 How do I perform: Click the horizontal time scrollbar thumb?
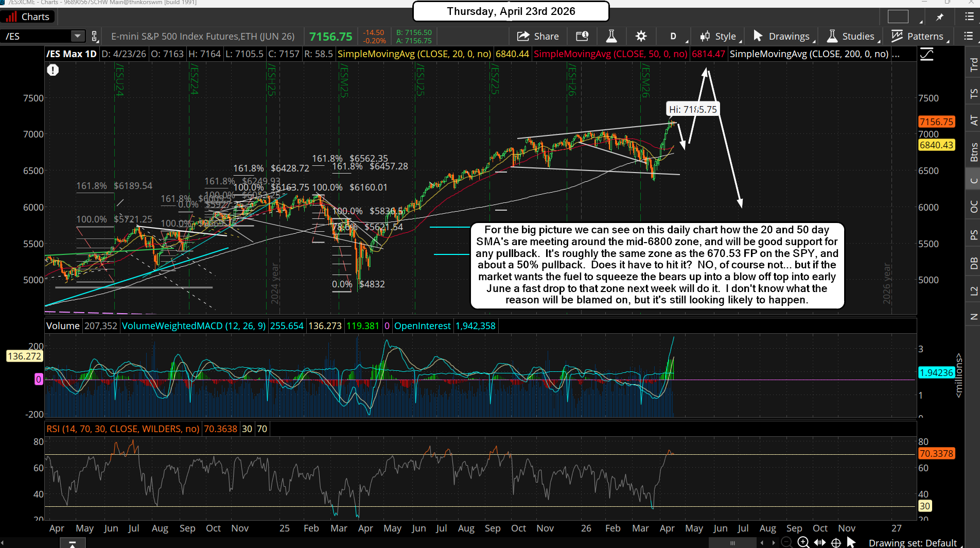coord(732,543)
